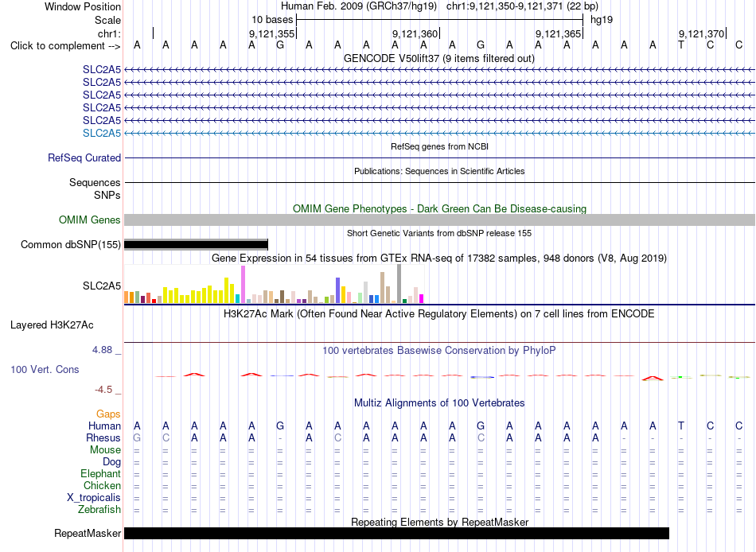Click the RepeatMasker track label

tap(88, 533)
